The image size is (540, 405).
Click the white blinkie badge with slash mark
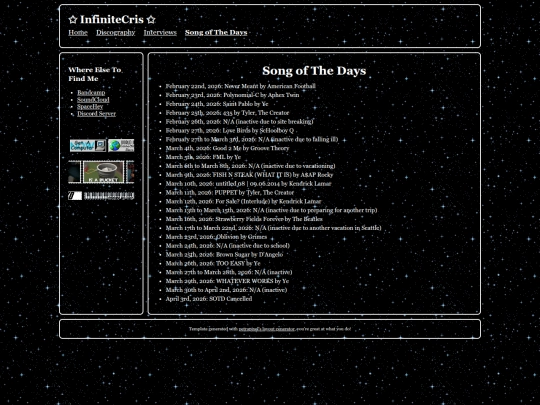[75, 196]
